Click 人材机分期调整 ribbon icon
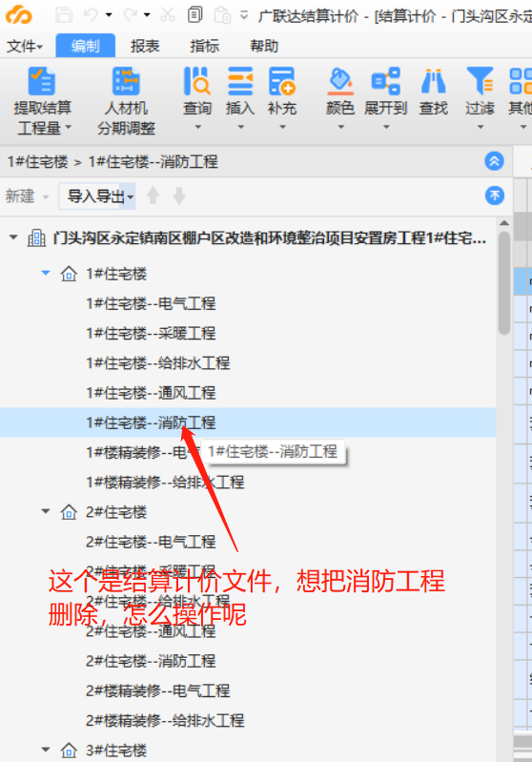This screenshot has height=762, width=532. [126, 81]
